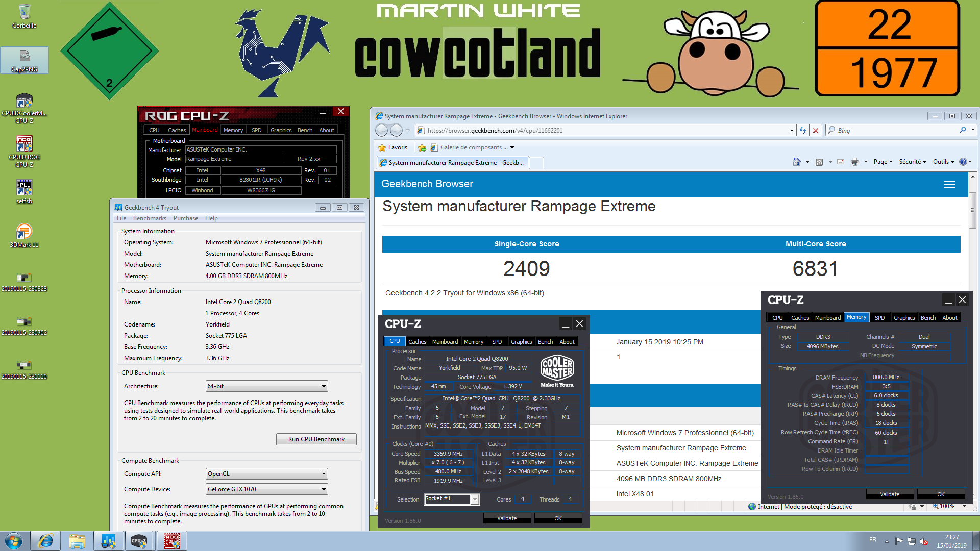Open Internet Explorer from the taskbar
This screenshot has height=551, width=980.
(x=45, y=541)
